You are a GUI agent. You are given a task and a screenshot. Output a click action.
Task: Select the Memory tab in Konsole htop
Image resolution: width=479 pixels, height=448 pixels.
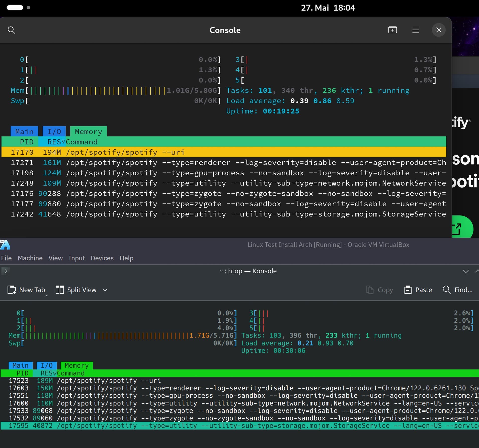click(x=77, y=365)
